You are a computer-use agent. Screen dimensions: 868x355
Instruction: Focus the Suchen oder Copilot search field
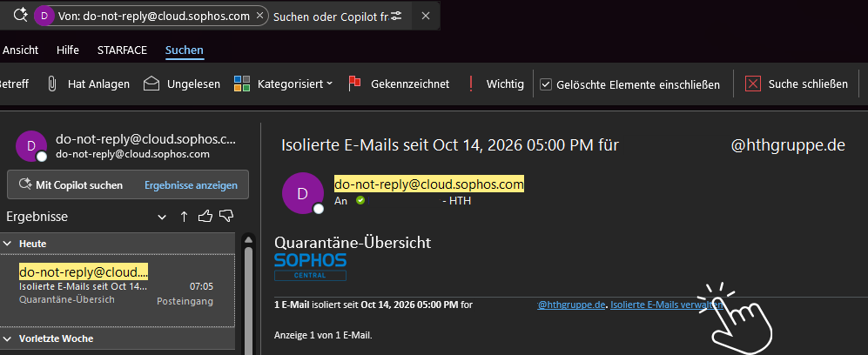click(x=331, y=16)
